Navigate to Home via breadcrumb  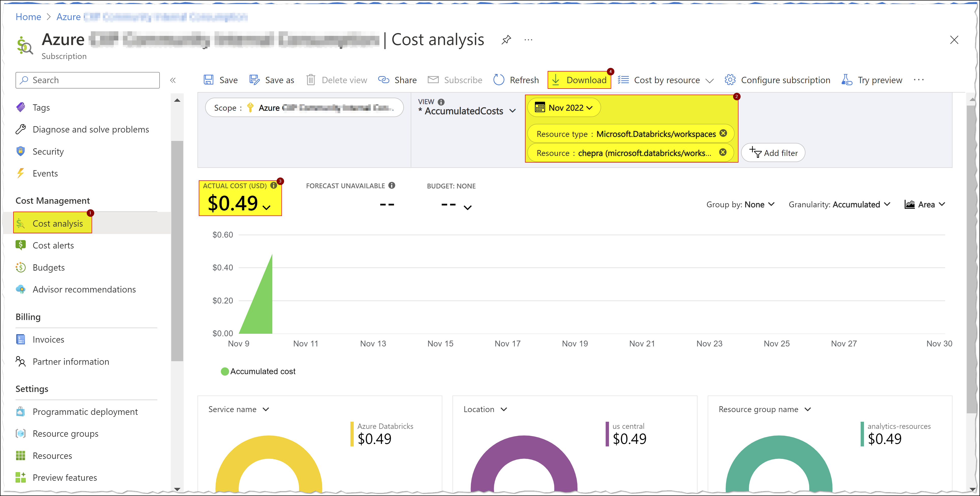[28, 17]
